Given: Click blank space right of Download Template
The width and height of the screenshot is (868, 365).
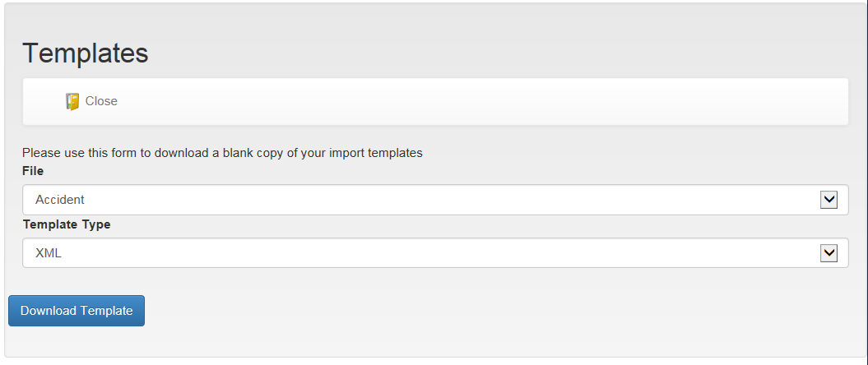Looking at the screenshot, I should point(499,311).
